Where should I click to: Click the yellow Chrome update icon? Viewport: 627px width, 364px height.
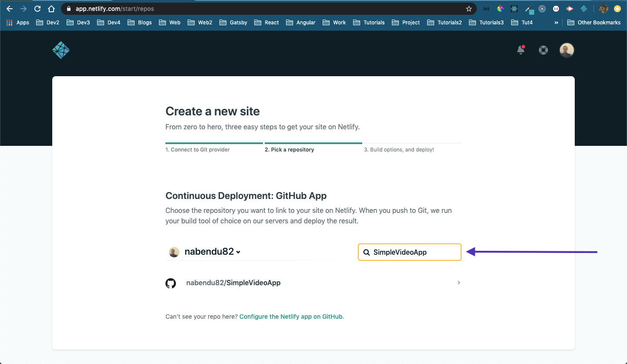click(x=617, y=9)
